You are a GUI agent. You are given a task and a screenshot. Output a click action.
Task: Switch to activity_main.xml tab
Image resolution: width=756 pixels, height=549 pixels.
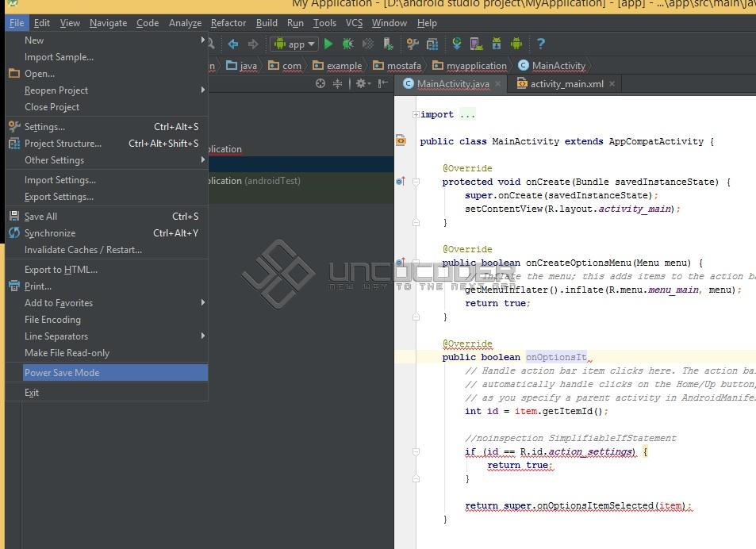coord(566,84)
